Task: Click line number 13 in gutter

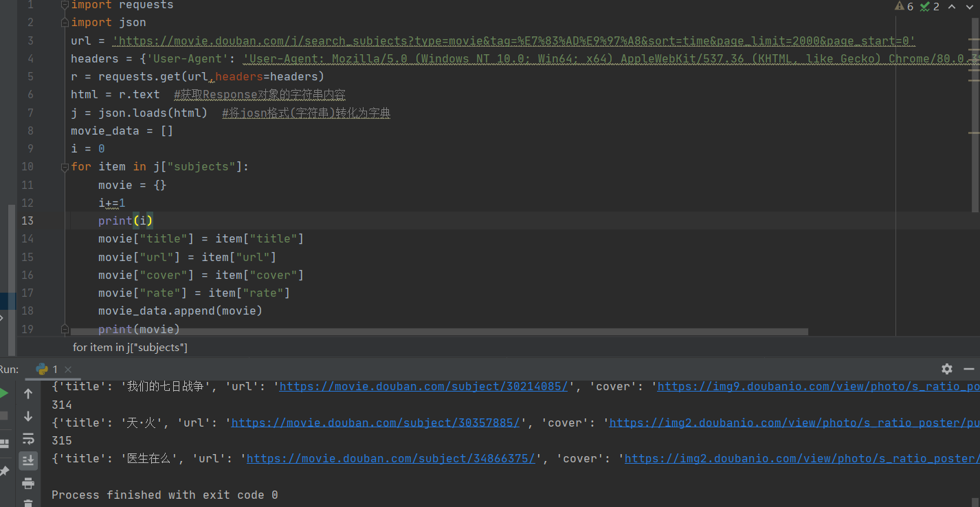Action: (x=27, y=221)
